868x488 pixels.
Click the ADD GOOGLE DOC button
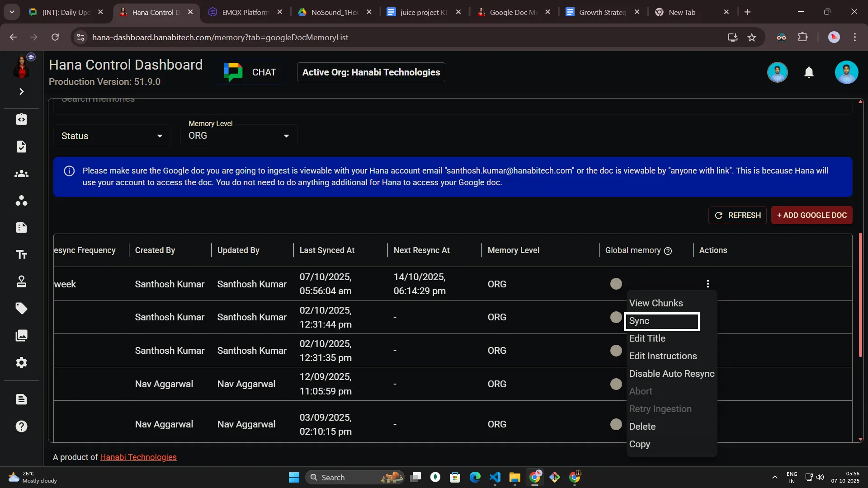[811, 216]
